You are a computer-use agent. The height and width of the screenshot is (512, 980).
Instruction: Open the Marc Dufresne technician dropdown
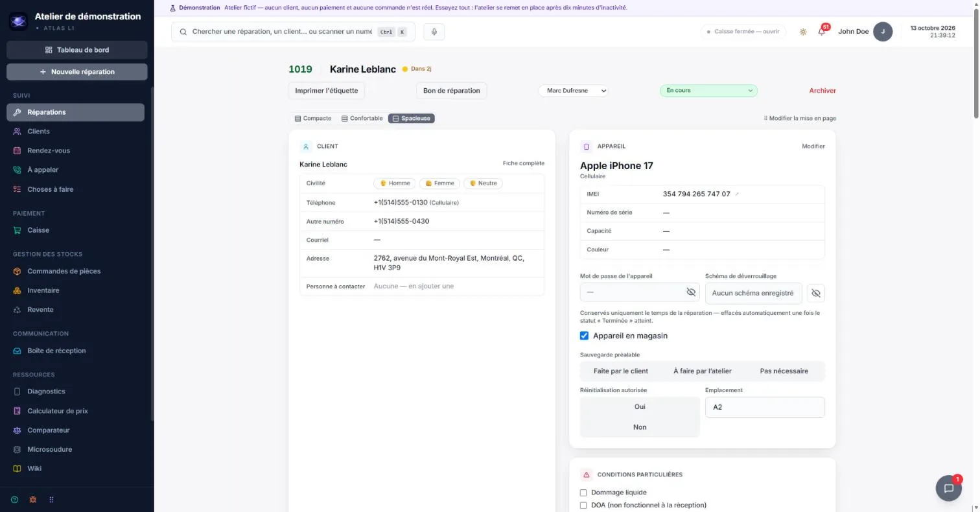coord(574,91)
